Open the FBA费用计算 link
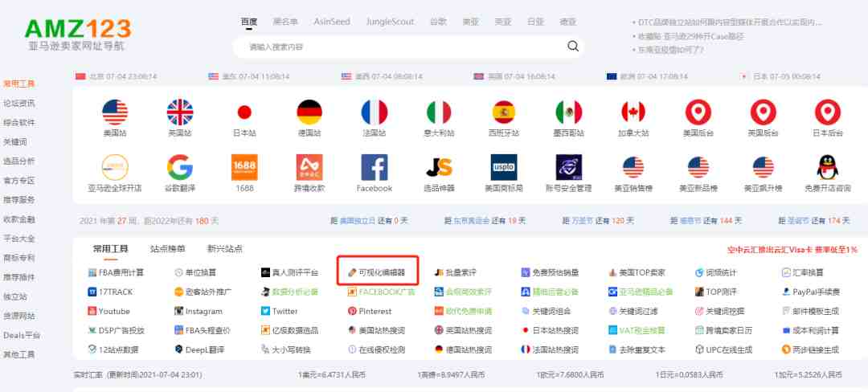 click(116, 272)
